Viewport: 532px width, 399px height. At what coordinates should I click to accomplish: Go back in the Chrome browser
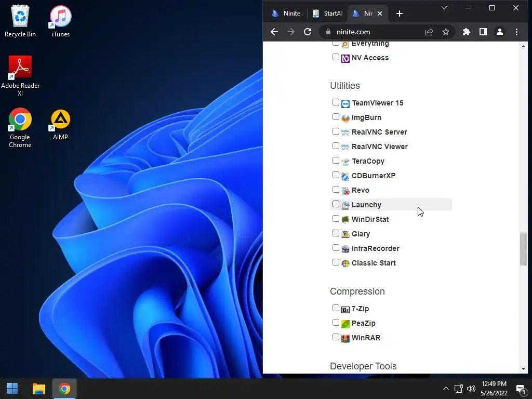(x=274, y=32)
